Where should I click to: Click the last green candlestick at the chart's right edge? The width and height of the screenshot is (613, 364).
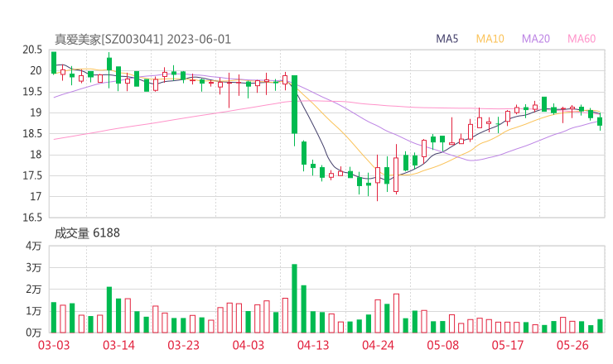[x=600, y=122]
